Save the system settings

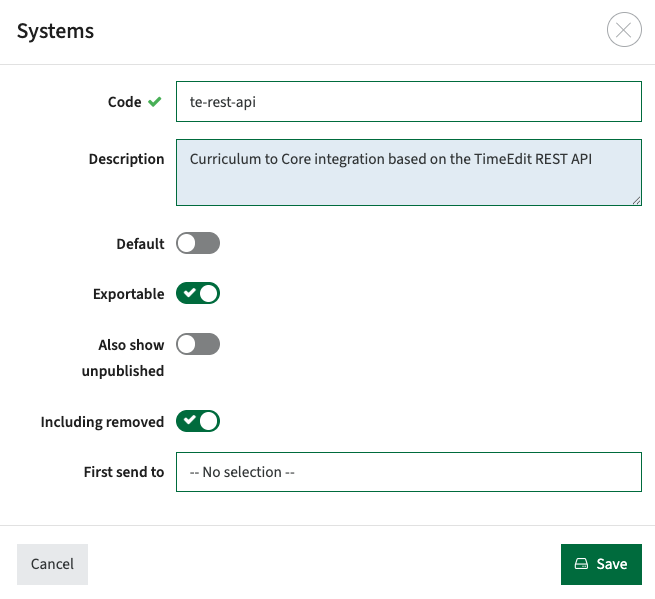coord(601,564)
